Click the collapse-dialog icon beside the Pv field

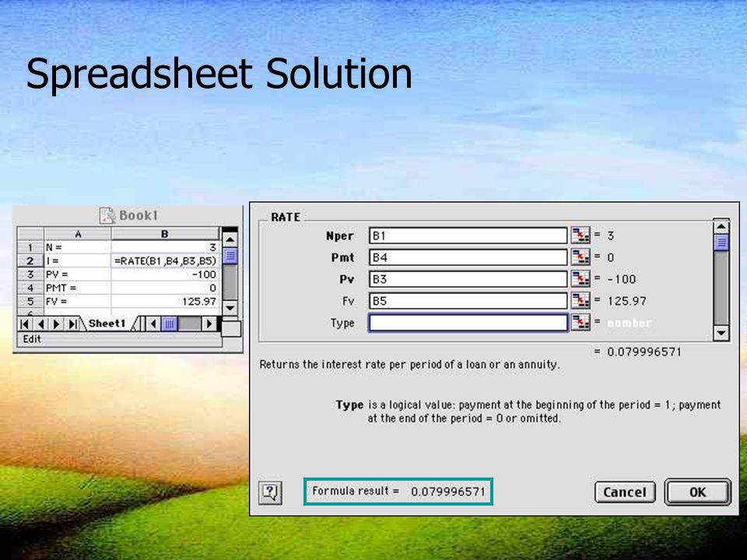pyautogui.click(x=580, y=279)
